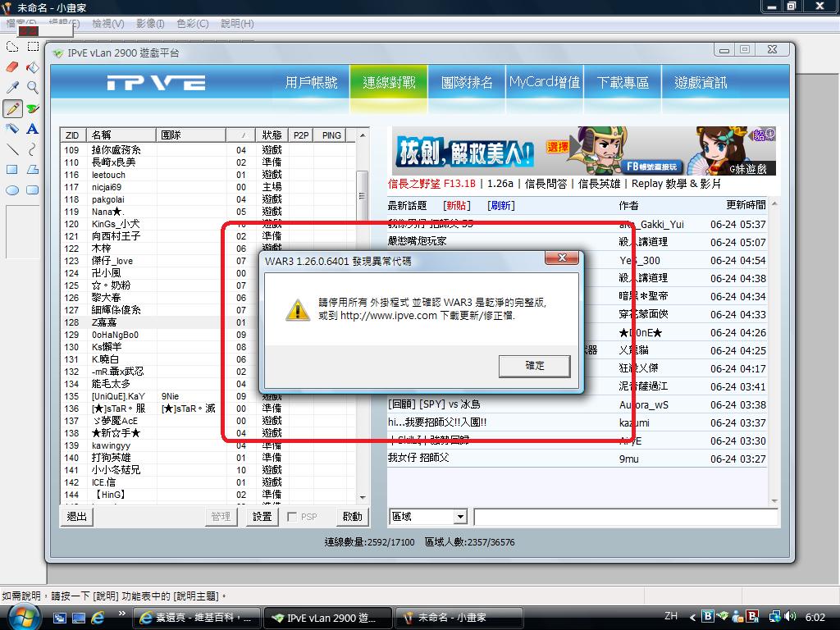Screen dimensions: 840x630
Task: Click the [刷新] link
Action: click(501, 206)
